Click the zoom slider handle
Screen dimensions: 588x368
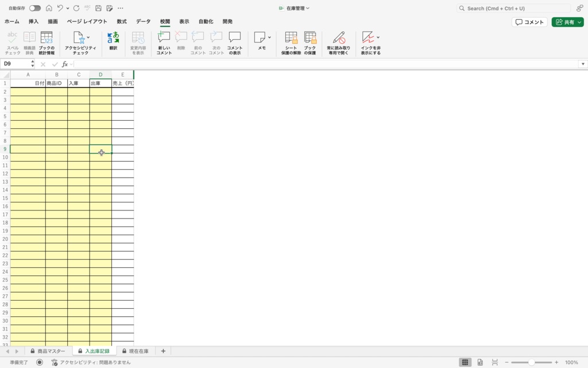tap(531, 362)
